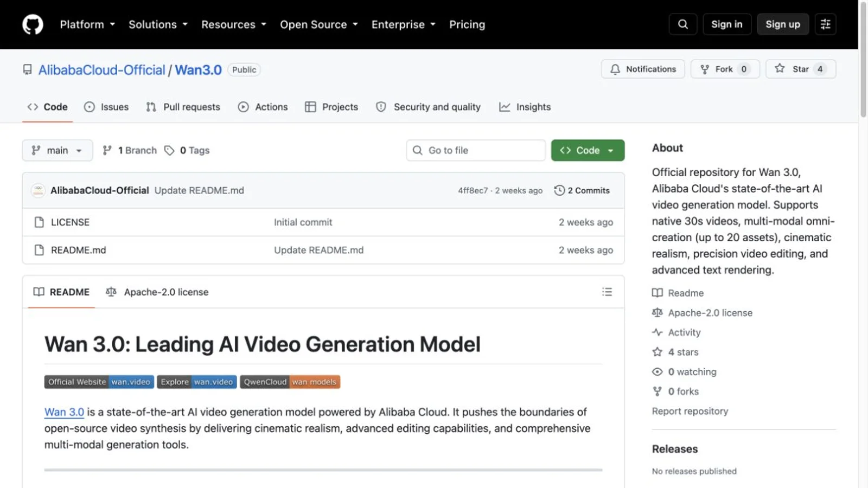Open Apache-2.0 license link in About sidebar

703,313
